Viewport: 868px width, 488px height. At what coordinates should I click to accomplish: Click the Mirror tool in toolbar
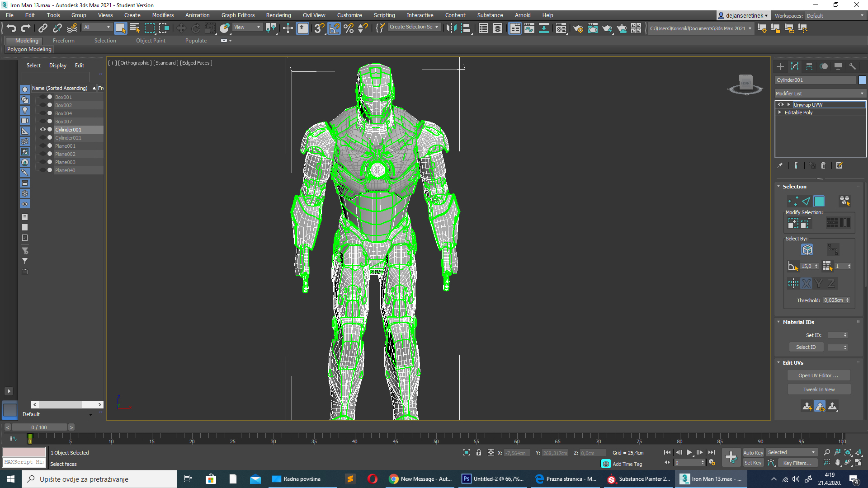451,28
